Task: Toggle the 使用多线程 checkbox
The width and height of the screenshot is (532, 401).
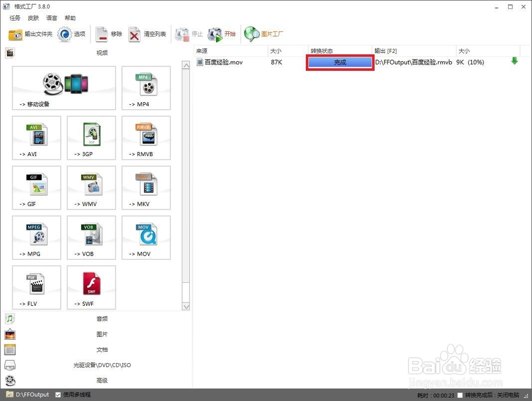Action: pyautogui.click(x=58, y=395)
